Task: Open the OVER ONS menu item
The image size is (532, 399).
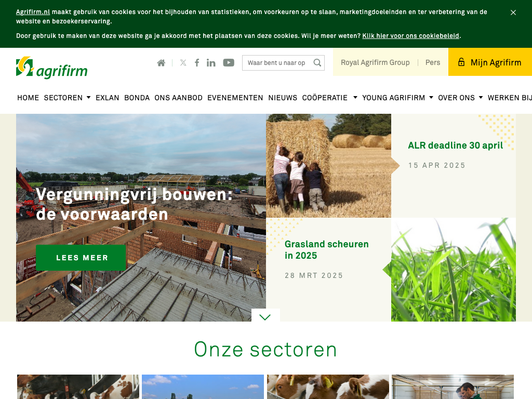Action: (x=456, y=98)
